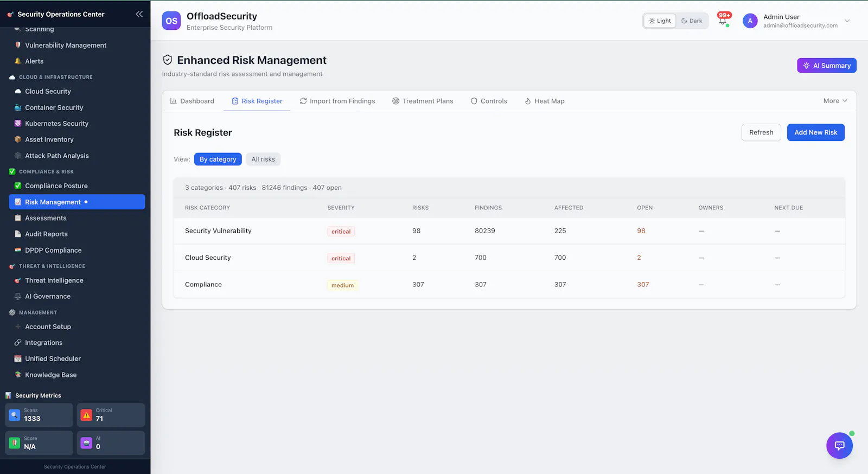Click the Integrations link icon
This screenshot has height=474, width=868.
[x=18, y=343]
